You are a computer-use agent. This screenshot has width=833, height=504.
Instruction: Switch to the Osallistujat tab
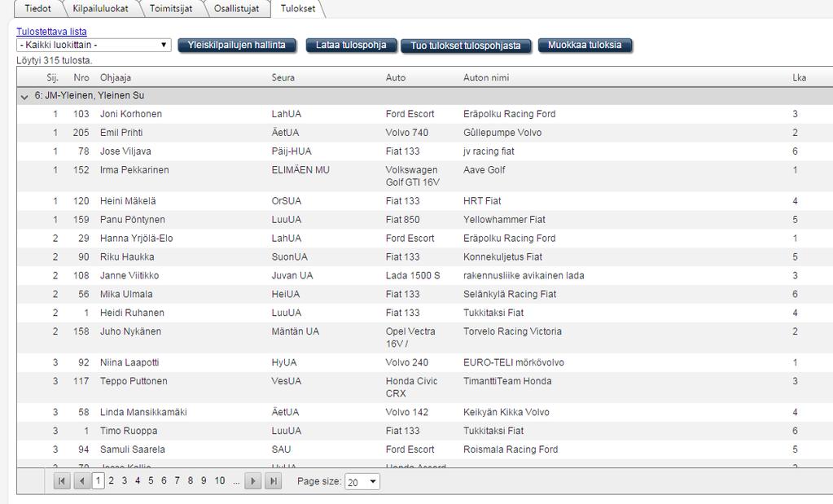tap(236, 8)
